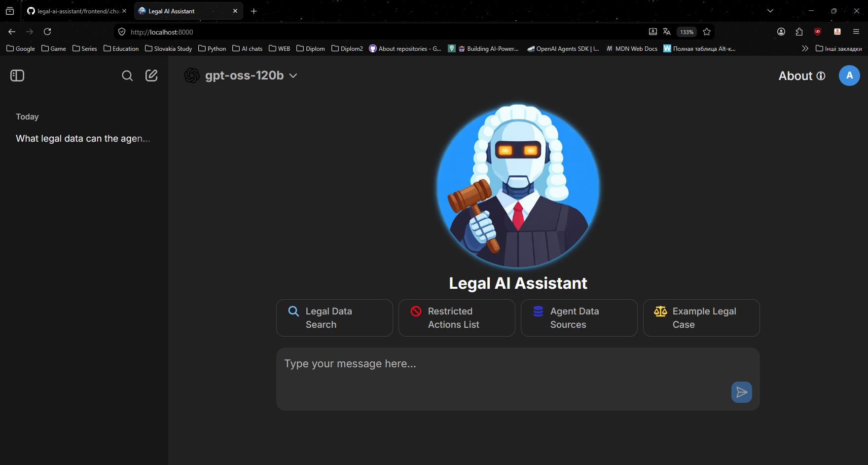Open the Series bookmarks folder
This screenshot has height=465, width=868.
(85, 48)
